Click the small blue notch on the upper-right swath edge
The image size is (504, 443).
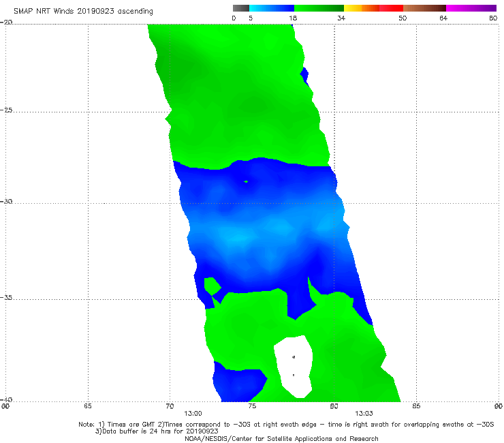[304, 76]
